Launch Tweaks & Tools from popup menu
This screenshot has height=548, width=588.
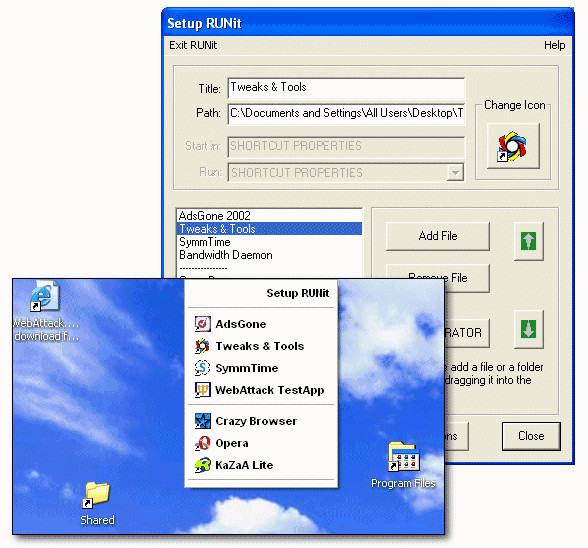pyautogui.click(x=261, y=346)
